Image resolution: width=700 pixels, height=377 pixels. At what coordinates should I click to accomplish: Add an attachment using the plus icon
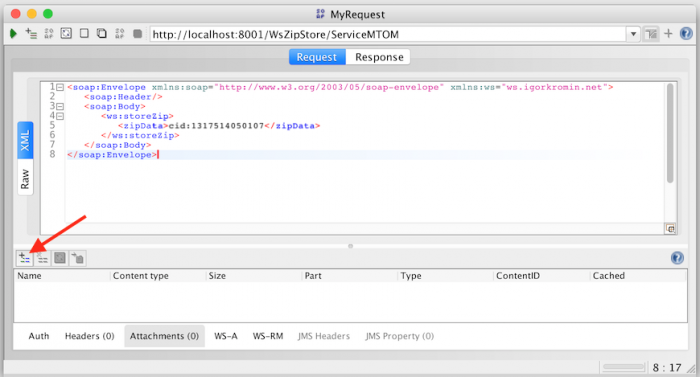point(24,258)
